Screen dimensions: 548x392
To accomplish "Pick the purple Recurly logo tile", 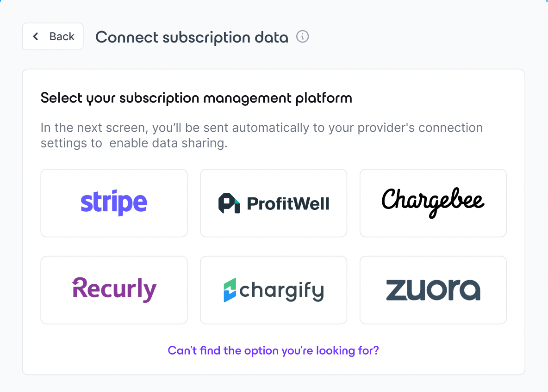I will click(114, 290).
